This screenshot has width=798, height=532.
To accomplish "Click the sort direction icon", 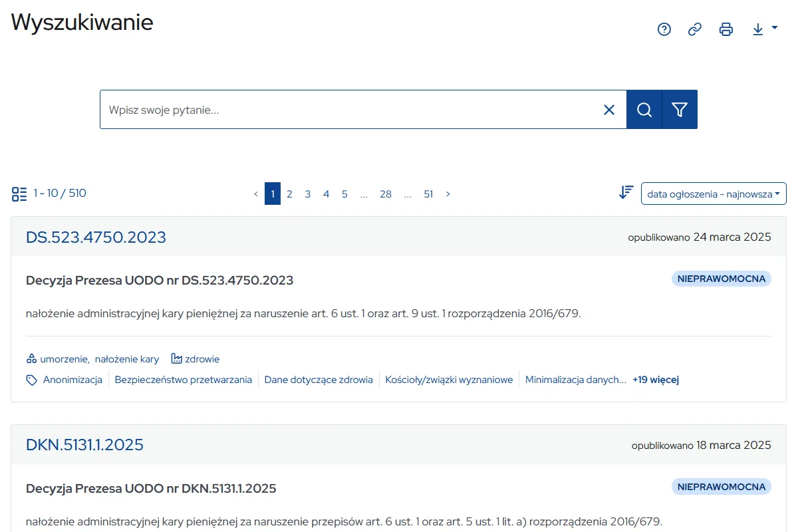I will click(626, 193).
